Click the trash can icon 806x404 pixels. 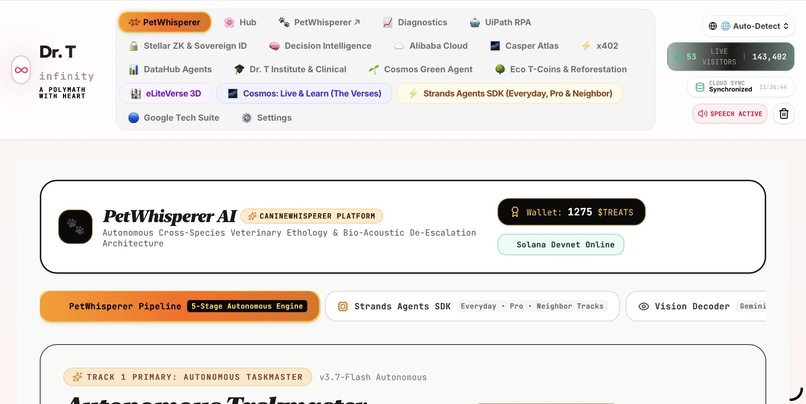click(784, 114)
